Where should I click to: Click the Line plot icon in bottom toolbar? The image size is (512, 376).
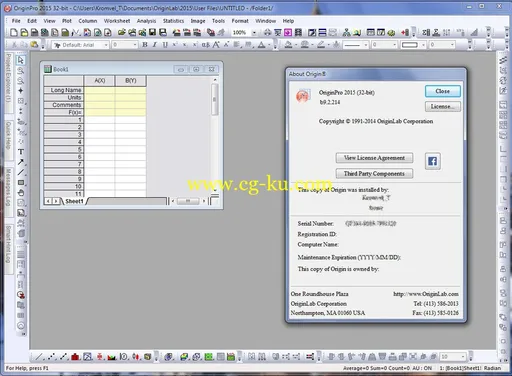tap(39, 357)
